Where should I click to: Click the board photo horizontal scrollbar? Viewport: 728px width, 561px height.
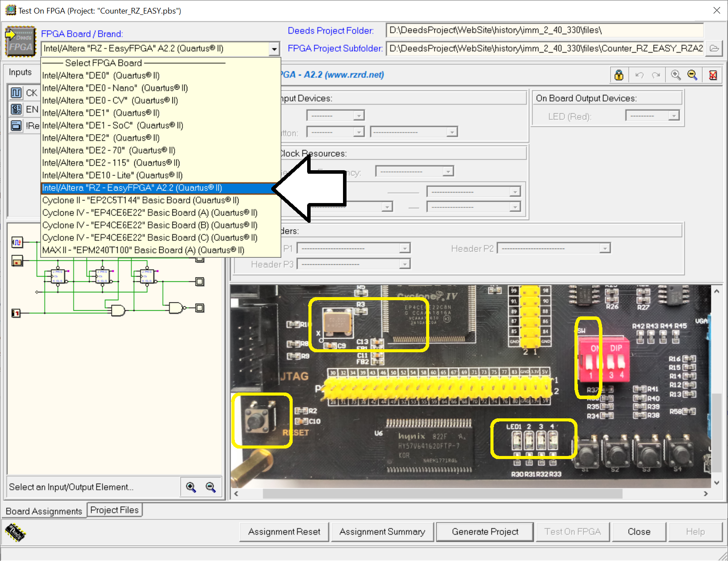[x=442, y=494]
